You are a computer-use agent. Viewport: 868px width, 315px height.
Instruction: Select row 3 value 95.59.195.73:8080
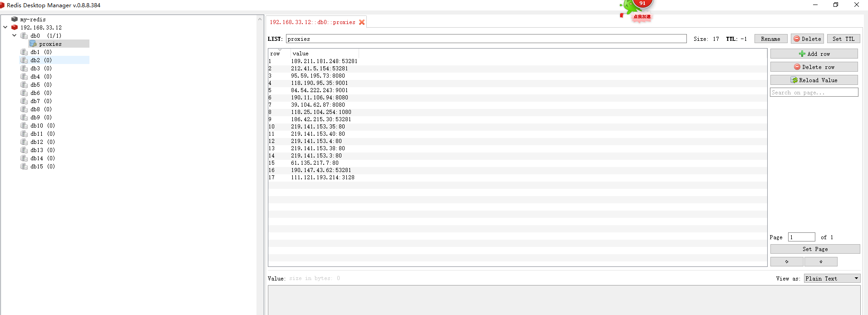318,75
